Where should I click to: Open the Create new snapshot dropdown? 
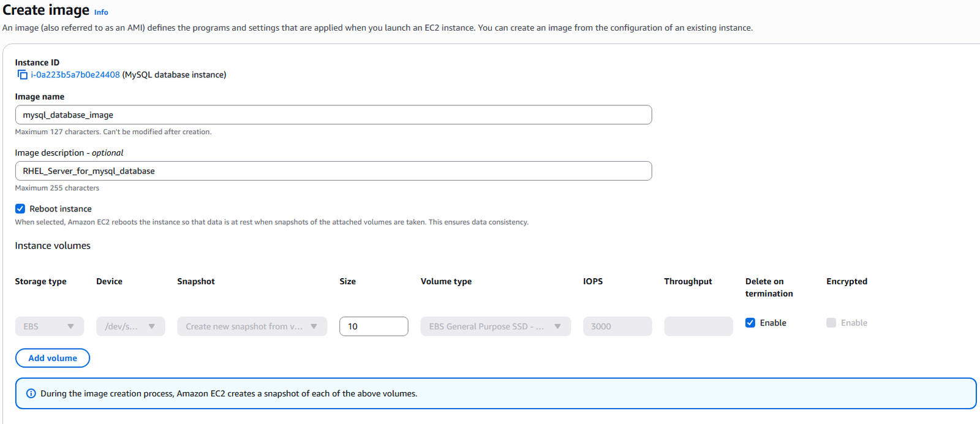click(252, 327)
